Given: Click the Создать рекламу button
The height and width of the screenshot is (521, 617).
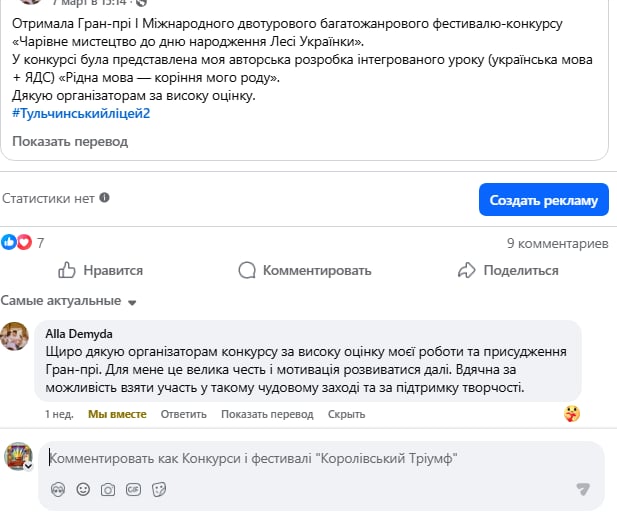Looking at the screenshot, I should click(543, 199).
